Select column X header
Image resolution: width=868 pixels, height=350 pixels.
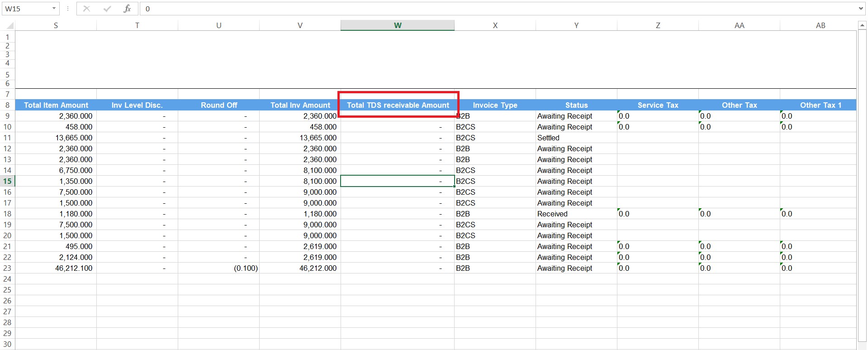coord(495,25)
